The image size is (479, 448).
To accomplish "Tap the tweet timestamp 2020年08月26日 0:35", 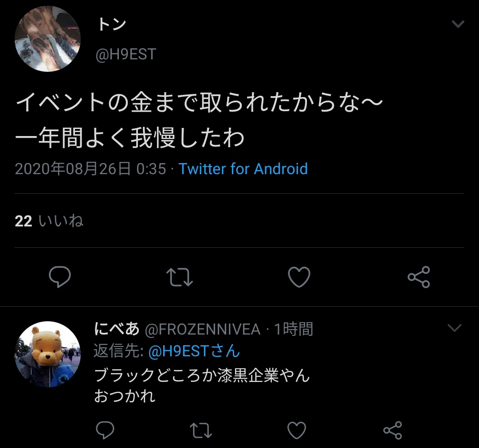I will point(90,169).
